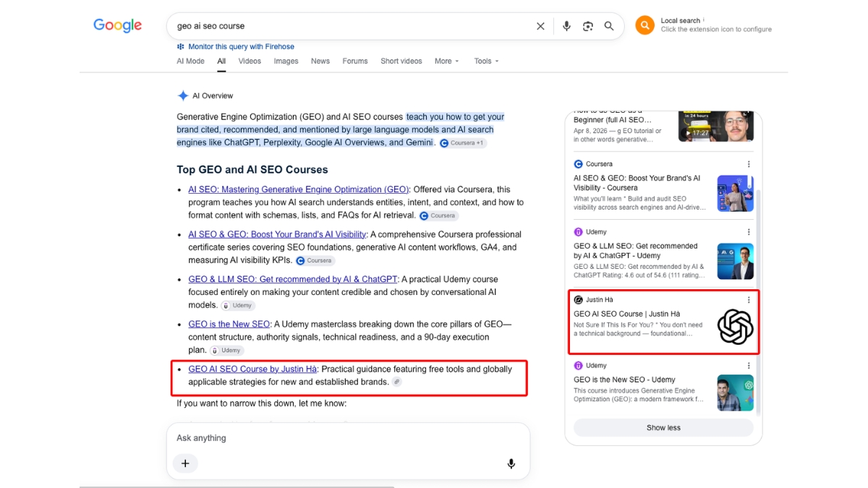Switch to the Videos tab
Screen dimensions: 868x488
tap(250, 61)
